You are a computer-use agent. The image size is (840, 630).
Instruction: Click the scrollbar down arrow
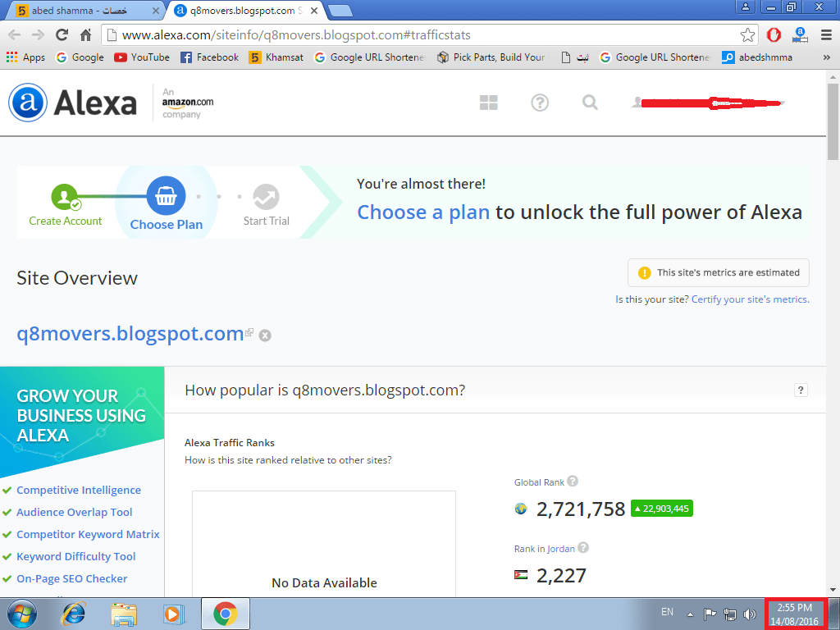click(833, 591)
